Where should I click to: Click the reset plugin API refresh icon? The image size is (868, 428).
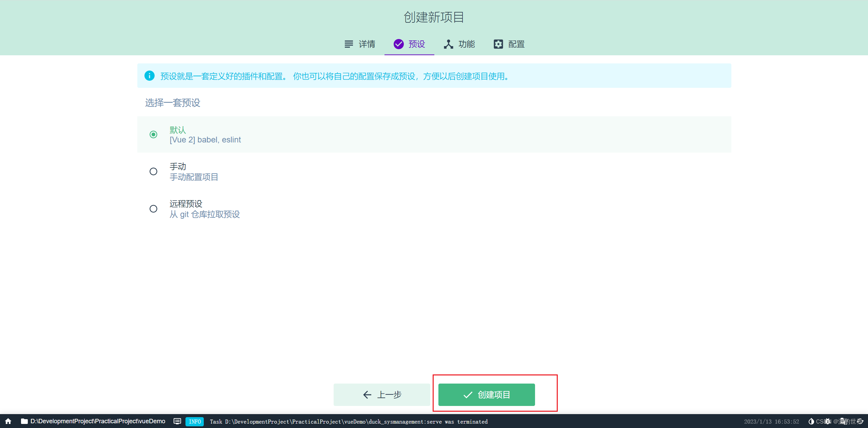tap(860, 421)
